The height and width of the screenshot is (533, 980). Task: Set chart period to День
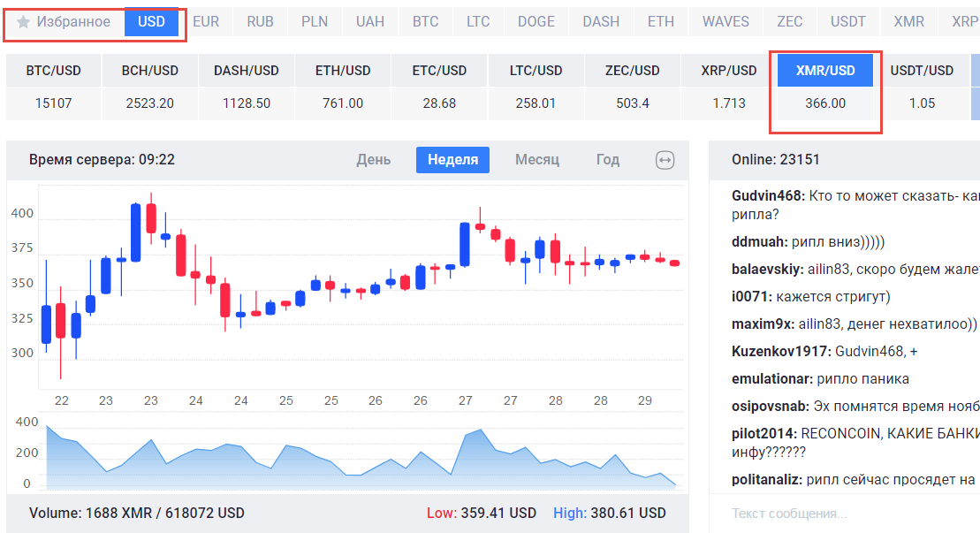pyautogui.click(x=373, y=160)
